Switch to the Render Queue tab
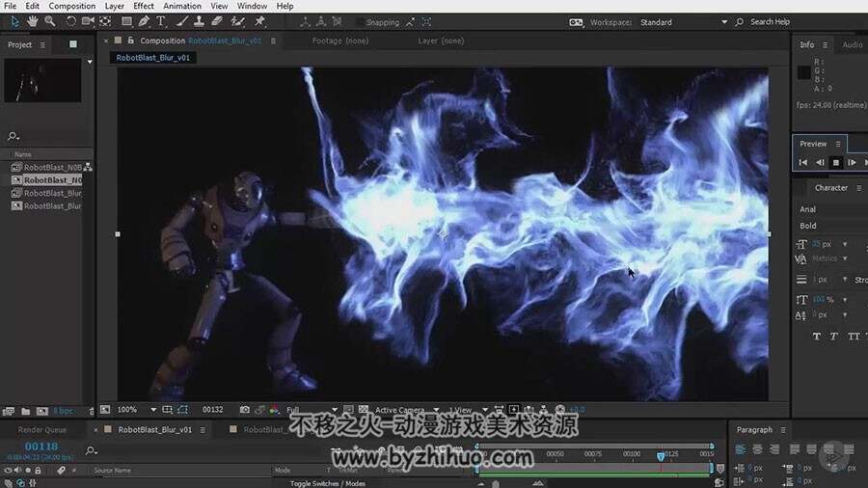 (42, 429)
